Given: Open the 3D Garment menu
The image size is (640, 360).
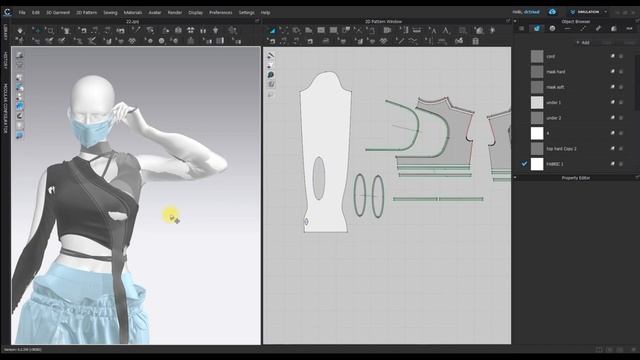Looking at the screenshot, I should point(58,13).
